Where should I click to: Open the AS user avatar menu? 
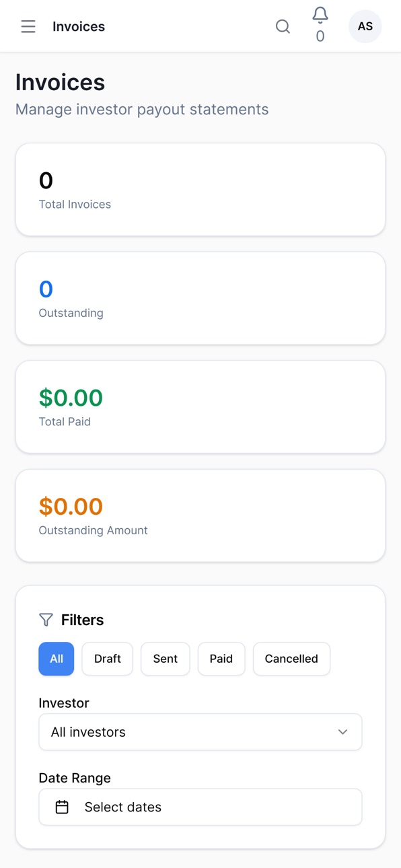[x=365, y=26]
